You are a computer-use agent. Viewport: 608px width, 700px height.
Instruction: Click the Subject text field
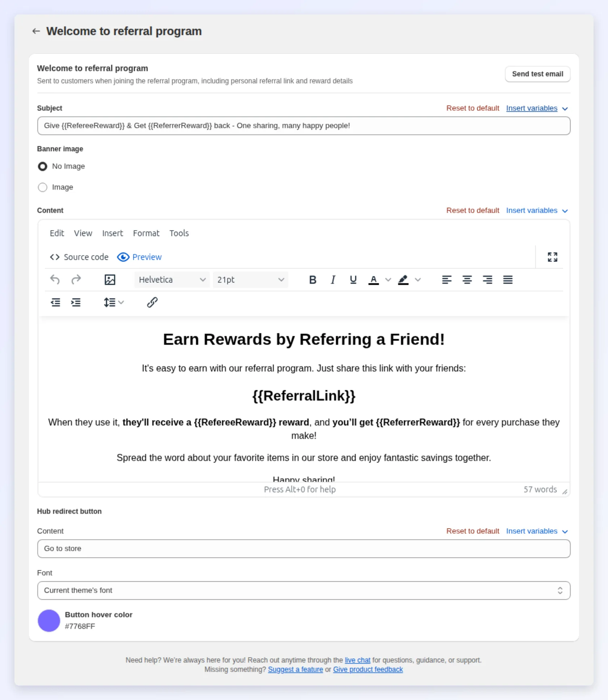304,126
